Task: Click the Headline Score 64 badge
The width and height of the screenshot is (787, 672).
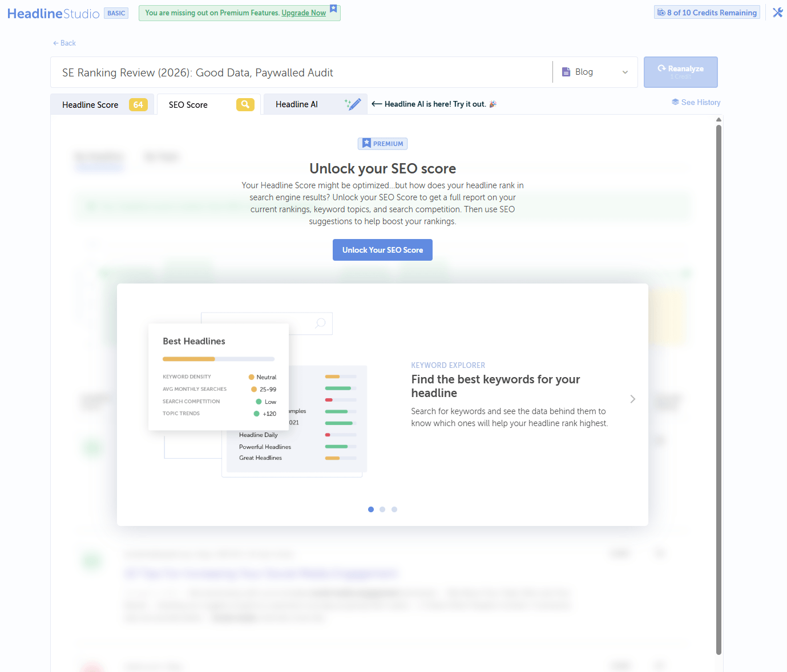Action: pos(138,104)
